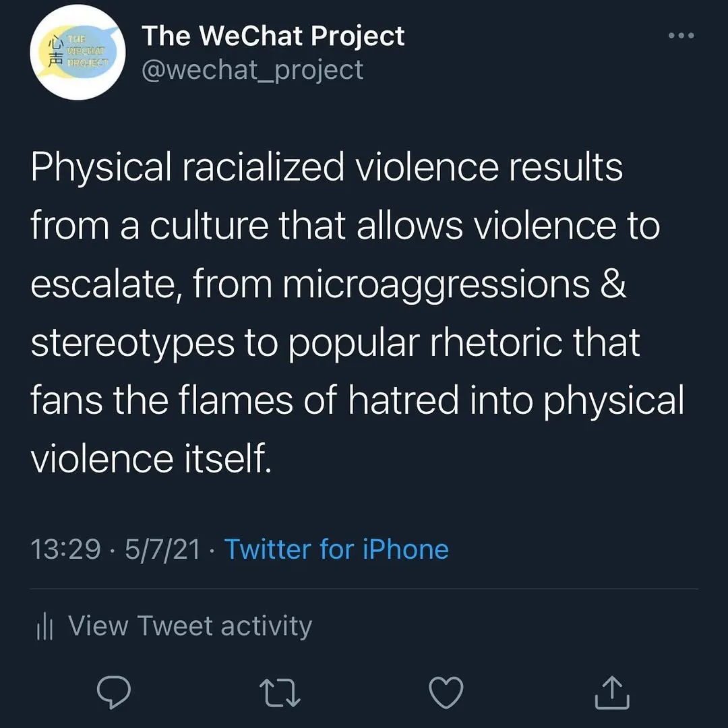Open The WeChat Project profile avatar

click(x=78, y=53)
